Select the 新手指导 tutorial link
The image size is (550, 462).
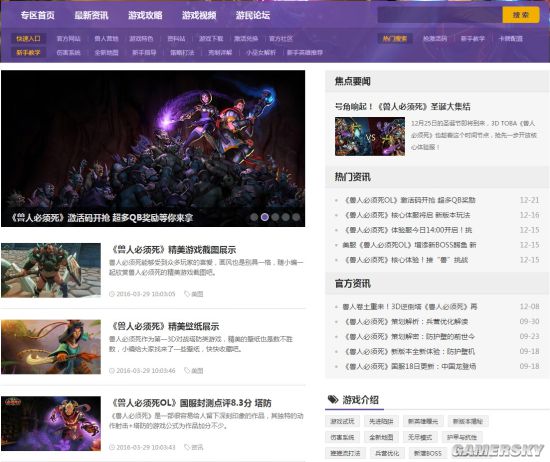[144, 53]
